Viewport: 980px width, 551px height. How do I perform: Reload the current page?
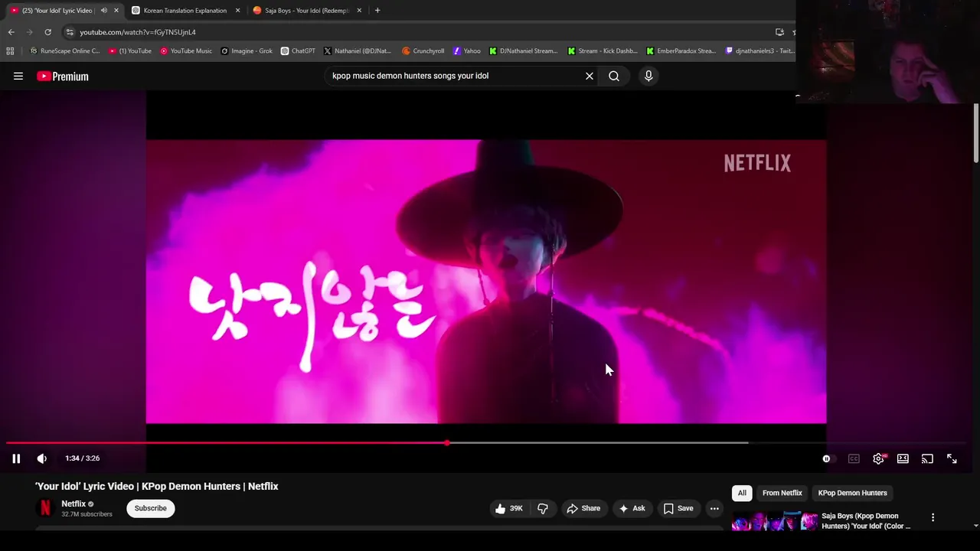47,32
